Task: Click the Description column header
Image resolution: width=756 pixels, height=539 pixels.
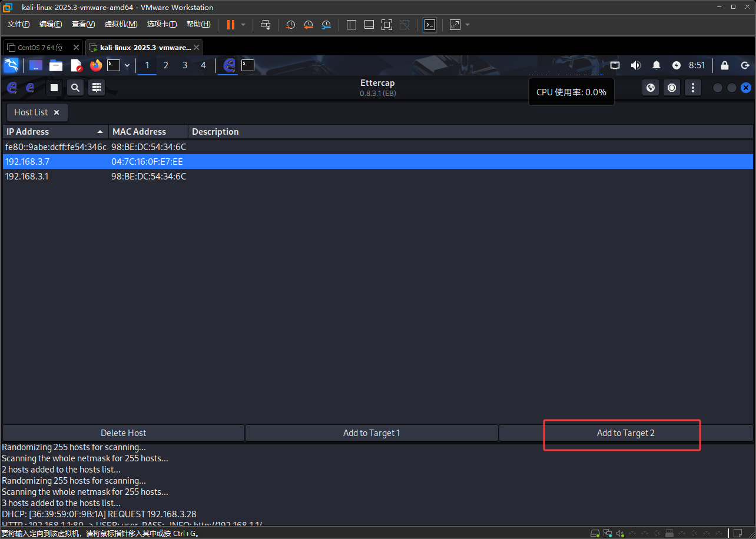Action: [470, 132]
